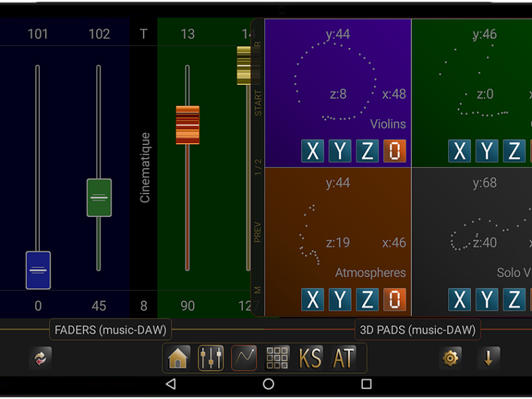Toggle X axis on Violins pad
Viewport: 532px width, 399px height.
[313, 151]
